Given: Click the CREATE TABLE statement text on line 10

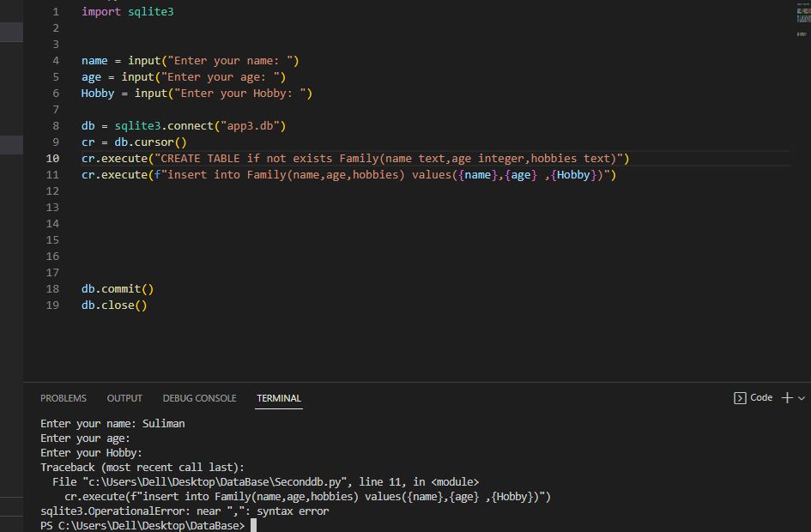Looking at the screenshot, I should click(389, 158).
